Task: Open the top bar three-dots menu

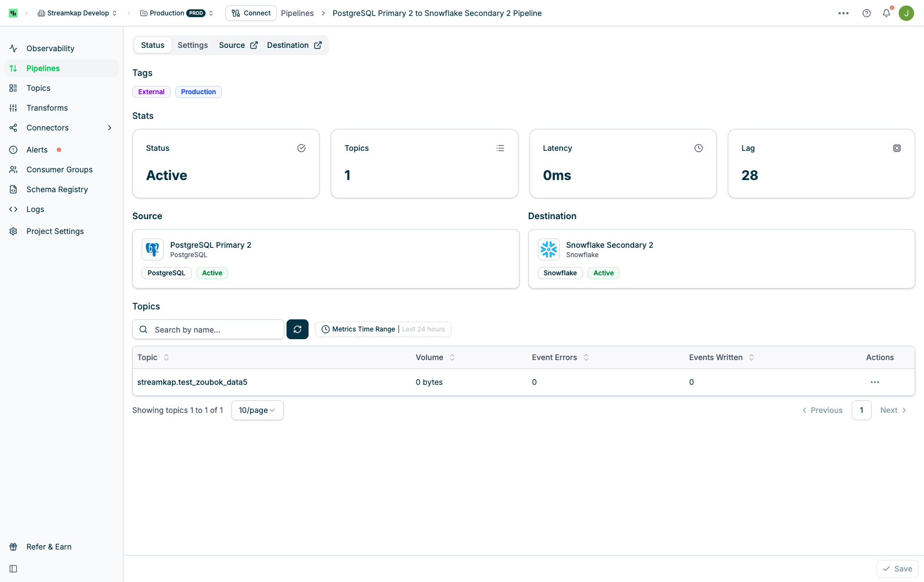Action: [x=844, y=13]
